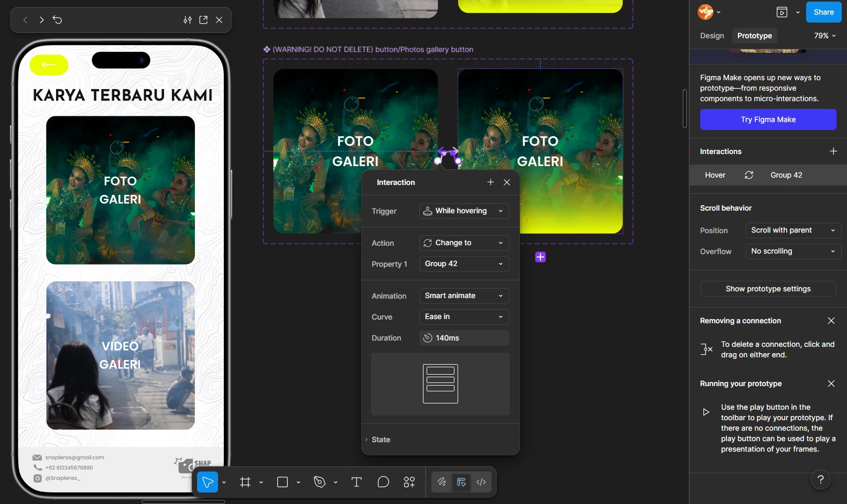Go forward in prototype preview
Viewport: 847px width, 504px height.
click(41, 20)
